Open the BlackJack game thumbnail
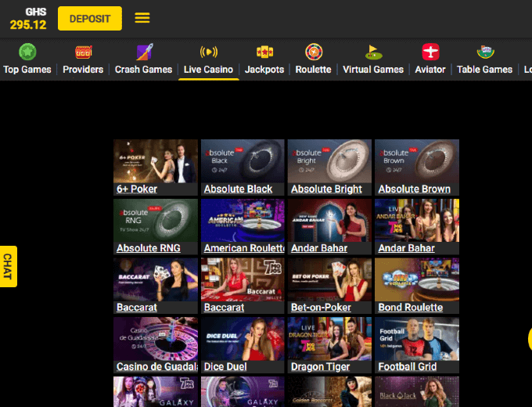The width and height of the screenshot is (532, 407). click(x=417, y=391)
